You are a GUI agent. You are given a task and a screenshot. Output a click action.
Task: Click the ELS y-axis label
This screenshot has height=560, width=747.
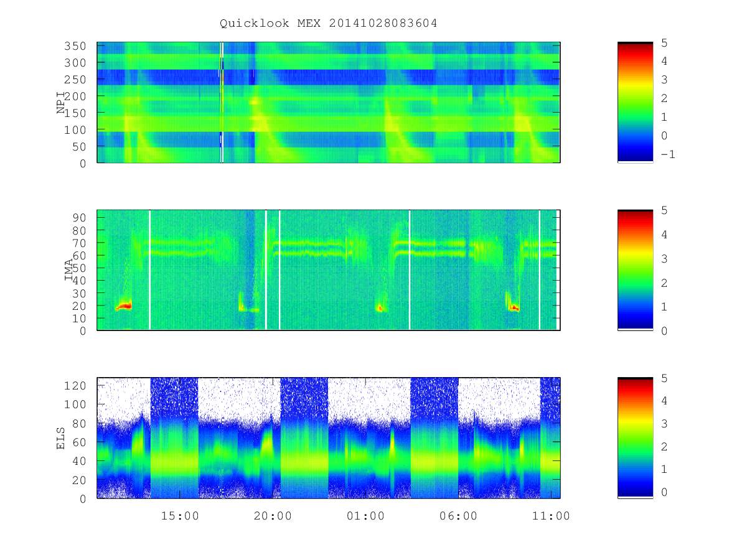(x=61, y=437)
